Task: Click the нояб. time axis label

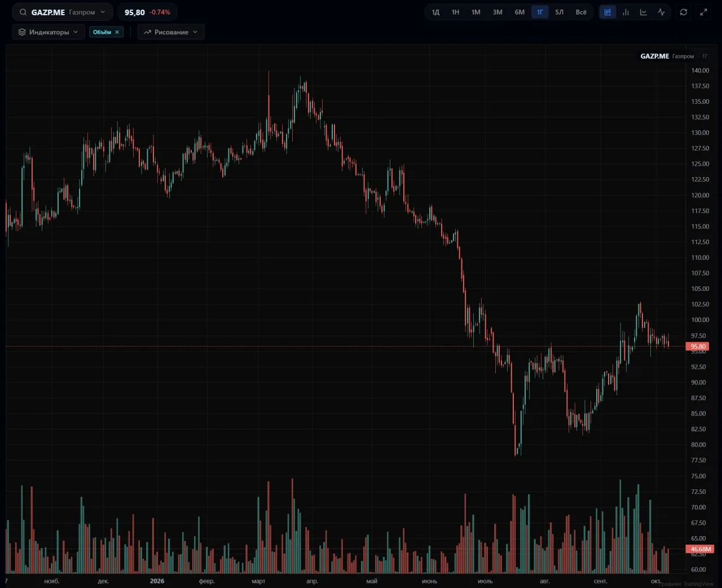Action: pyautogui.click(x=52, y=581)
